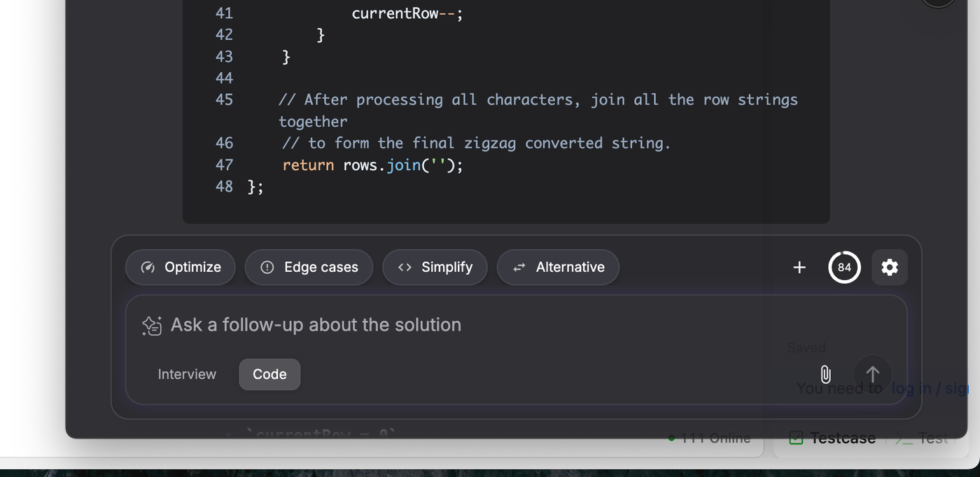Click the Optimize suggestion chip

pyautogui.click(x=181, y=267)
